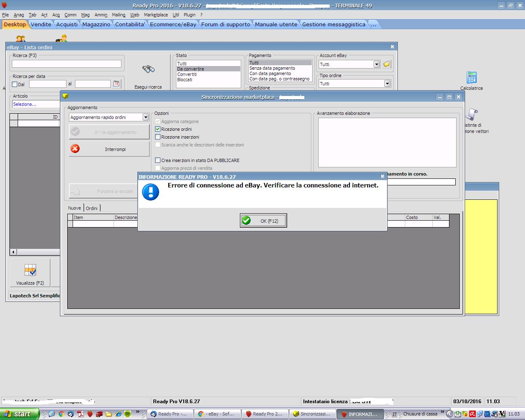The image size is (525, 420).
Task: Open the Adobe PDF quick launch icon
Action: (80, 414)
